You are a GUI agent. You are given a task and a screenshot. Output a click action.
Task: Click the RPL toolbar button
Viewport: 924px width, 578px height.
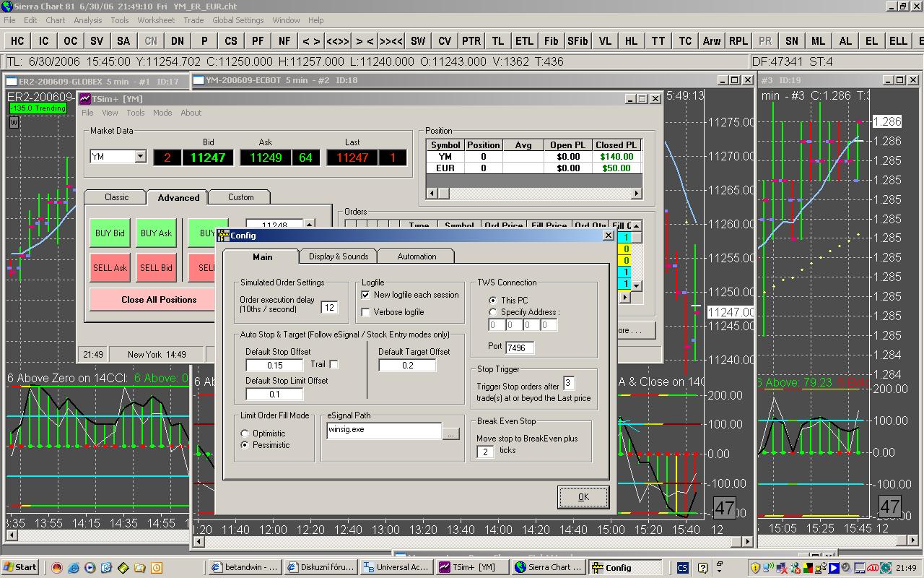coord(738,41)
